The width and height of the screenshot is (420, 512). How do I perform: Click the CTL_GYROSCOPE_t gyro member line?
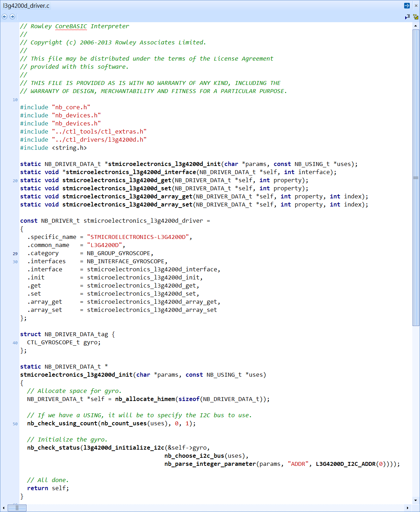point(64,342)
